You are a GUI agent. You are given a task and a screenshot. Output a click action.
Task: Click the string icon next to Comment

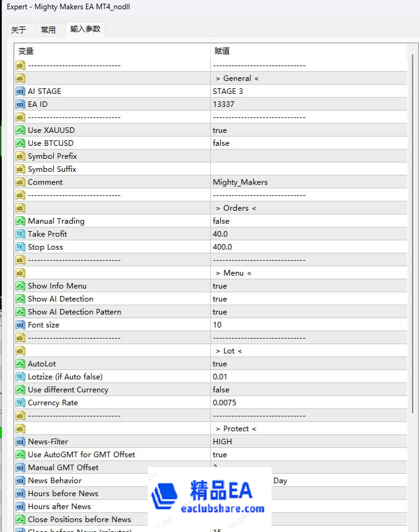20,182
